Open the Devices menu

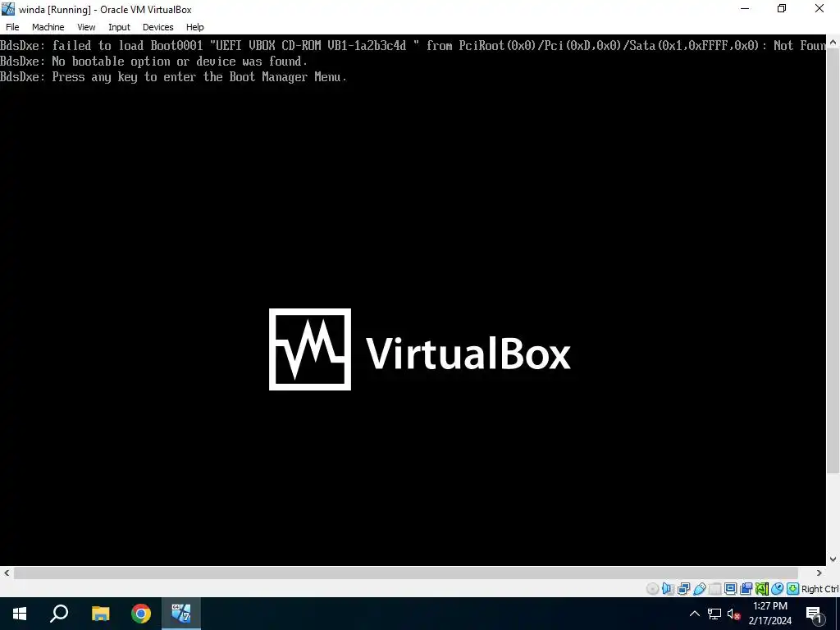157,27
